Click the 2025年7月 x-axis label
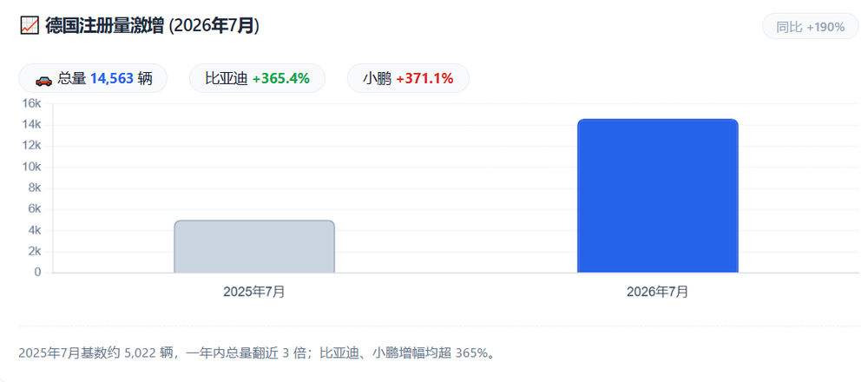The width and height of the screenshot is (868, 382). tap(254, 292)
